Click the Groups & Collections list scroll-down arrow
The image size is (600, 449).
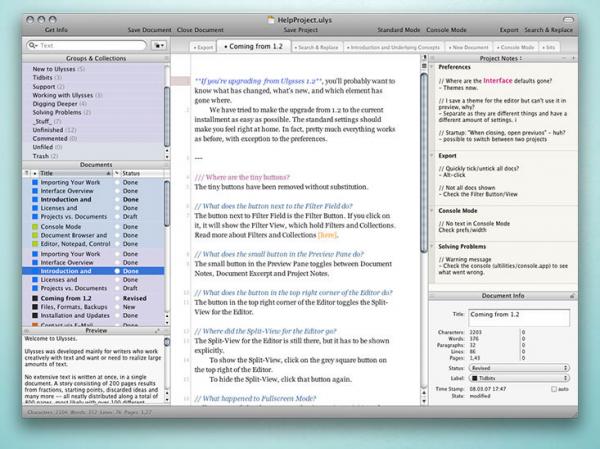coord(167,157)
